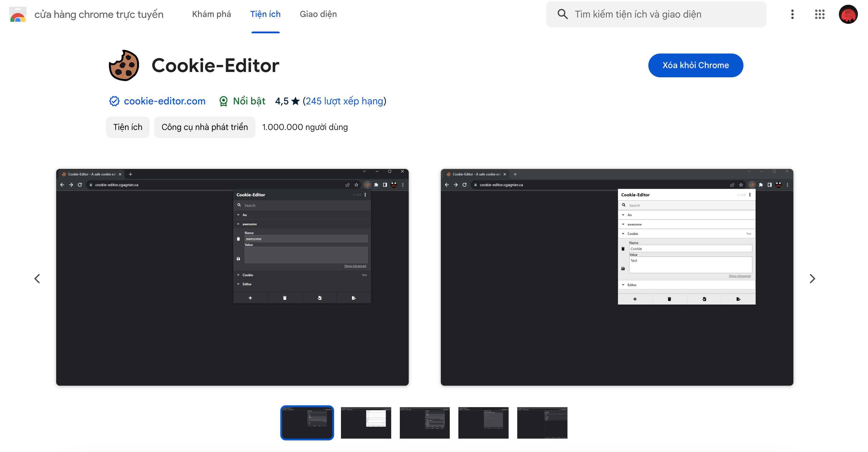
Task: Click the Cookie-Editor page title
Action: click(x=215, y=65)
